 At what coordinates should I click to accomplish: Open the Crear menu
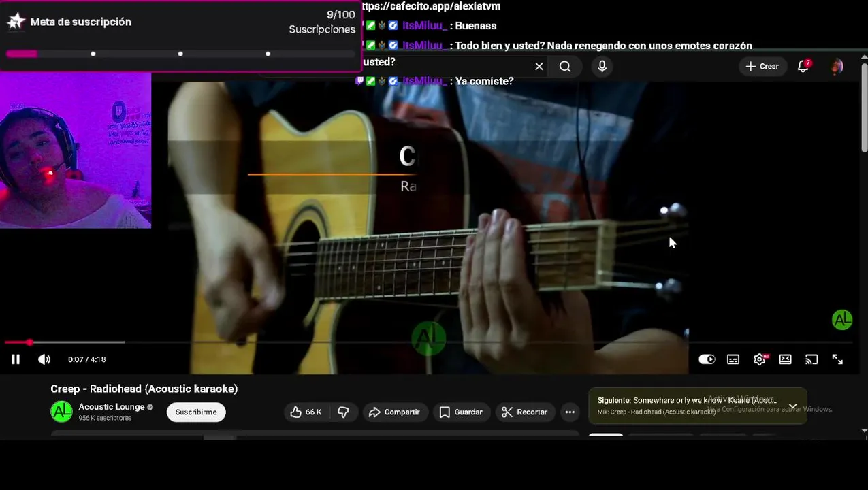click(762, 66)
